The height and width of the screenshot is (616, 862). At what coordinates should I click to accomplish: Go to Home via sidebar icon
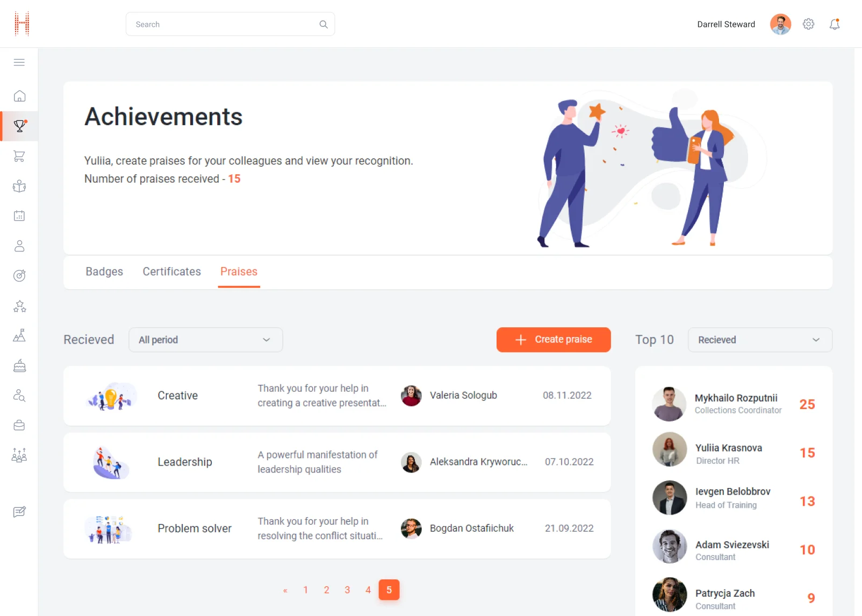tap(19, 96)
